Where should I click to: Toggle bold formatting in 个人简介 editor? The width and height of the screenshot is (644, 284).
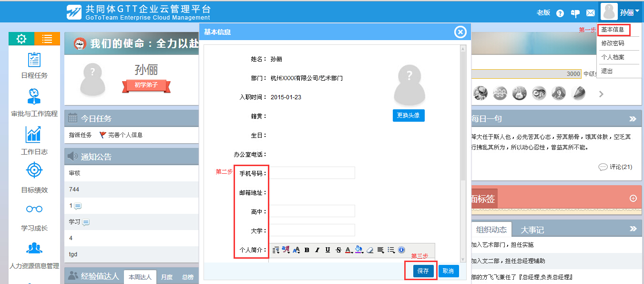307,250
